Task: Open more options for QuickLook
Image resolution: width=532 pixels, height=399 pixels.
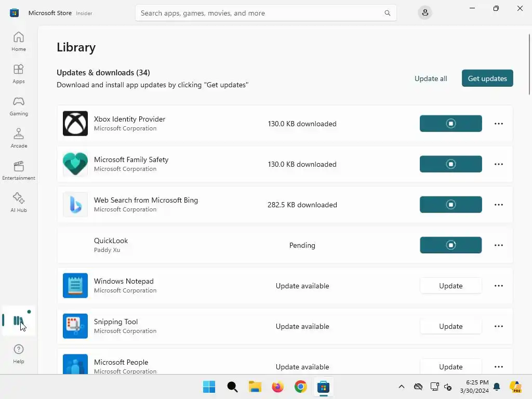Action: tap(498, 245)
